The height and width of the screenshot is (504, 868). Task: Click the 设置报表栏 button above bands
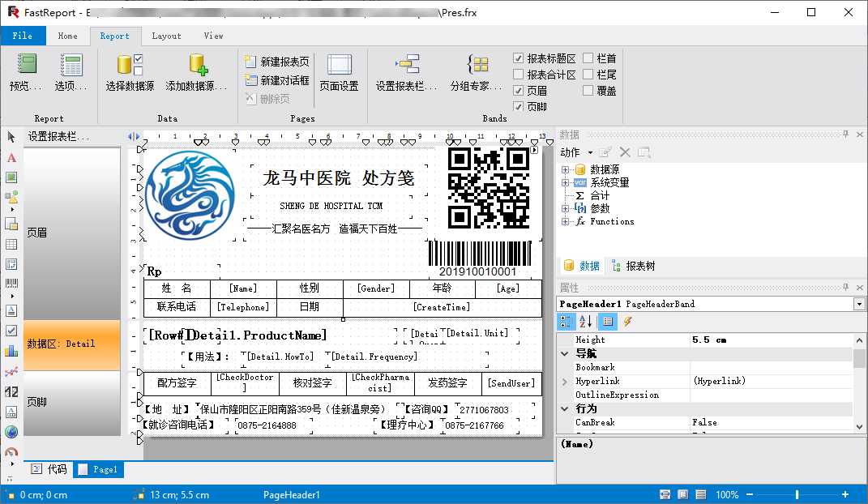point(58,136)
